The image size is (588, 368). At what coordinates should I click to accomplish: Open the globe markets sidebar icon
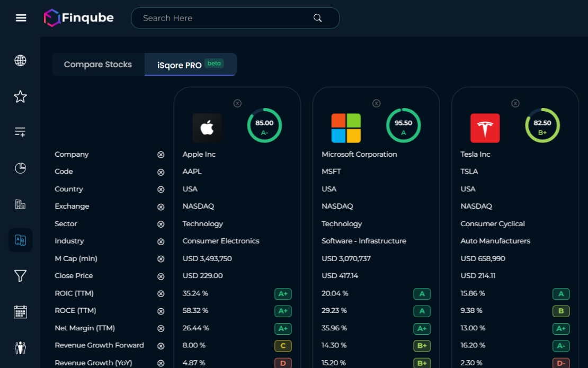(20, 60)
